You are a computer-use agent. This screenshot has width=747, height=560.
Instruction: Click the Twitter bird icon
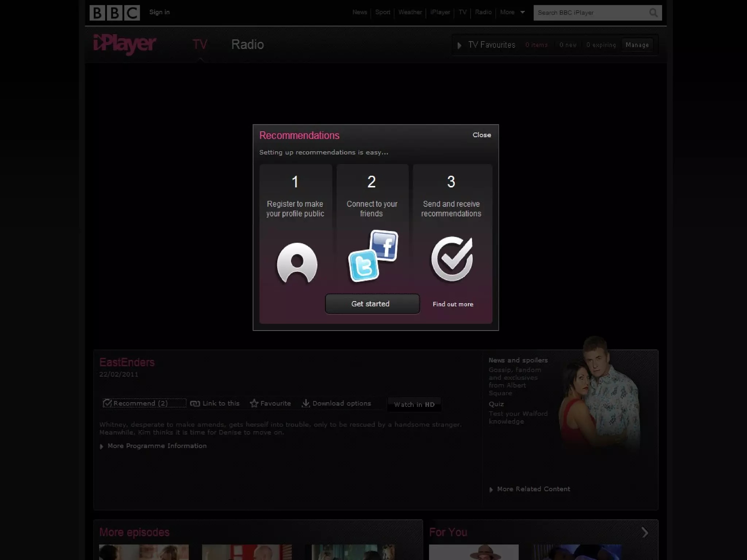[363, 266]
